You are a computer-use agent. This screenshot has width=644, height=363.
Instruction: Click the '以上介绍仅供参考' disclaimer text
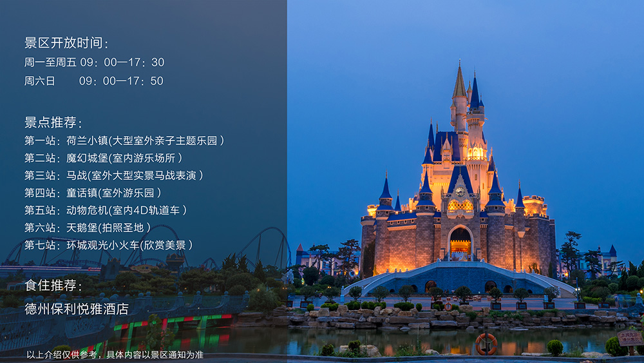115,355
